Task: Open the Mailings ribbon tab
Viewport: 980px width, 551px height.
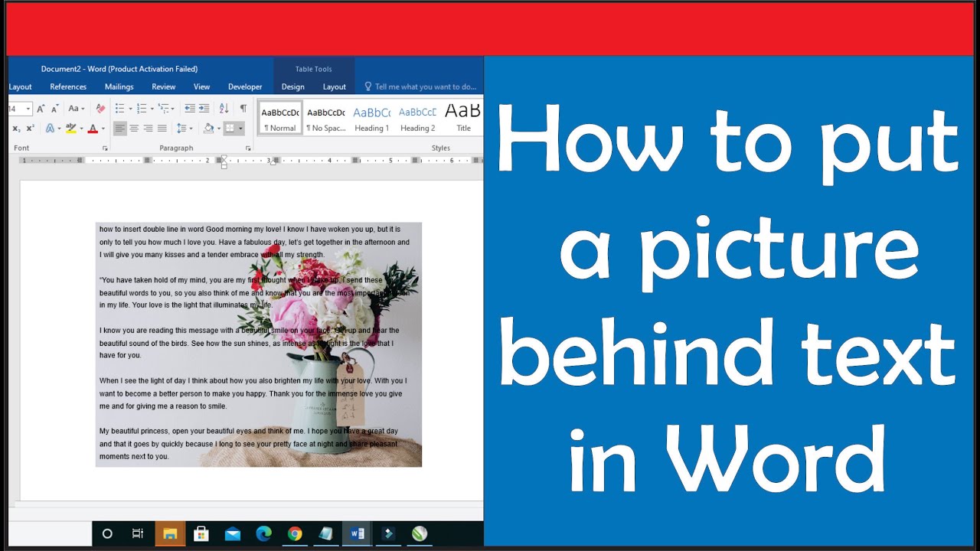Action: 119,86
